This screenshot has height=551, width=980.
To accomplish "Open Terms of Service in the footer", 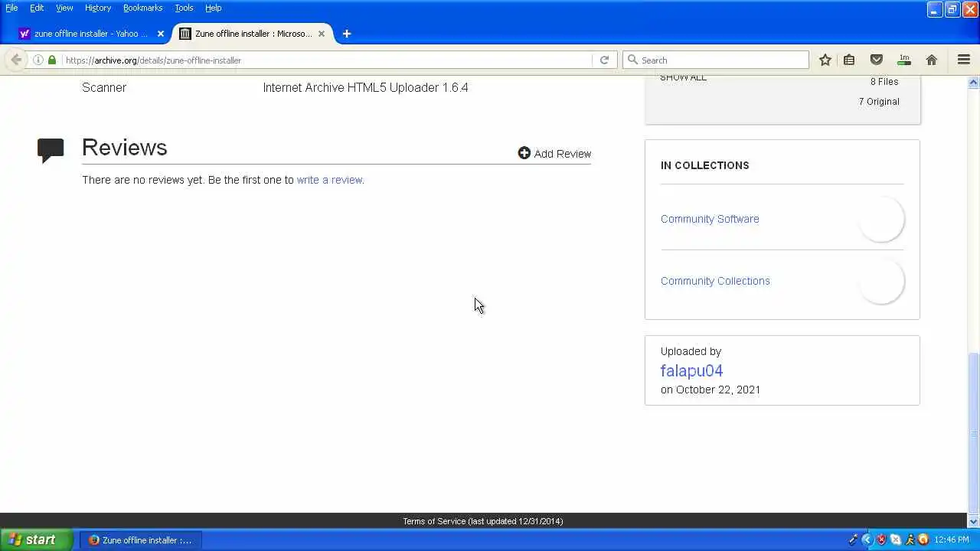I will [434, 521].
